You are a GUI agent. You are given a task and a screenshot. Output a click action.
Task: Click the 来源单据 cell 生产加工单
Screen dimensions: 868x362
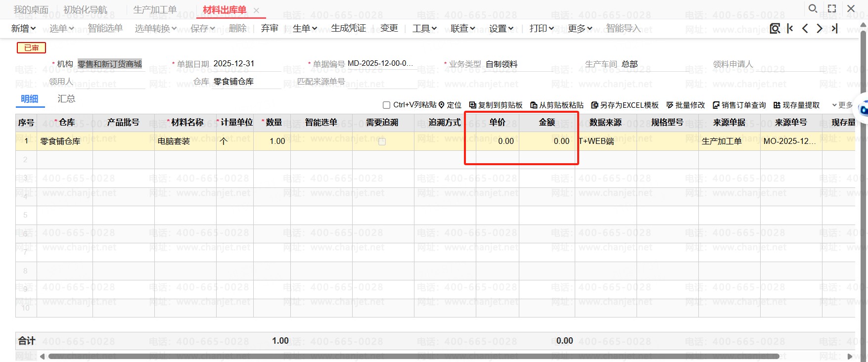(x=730, y=141)
